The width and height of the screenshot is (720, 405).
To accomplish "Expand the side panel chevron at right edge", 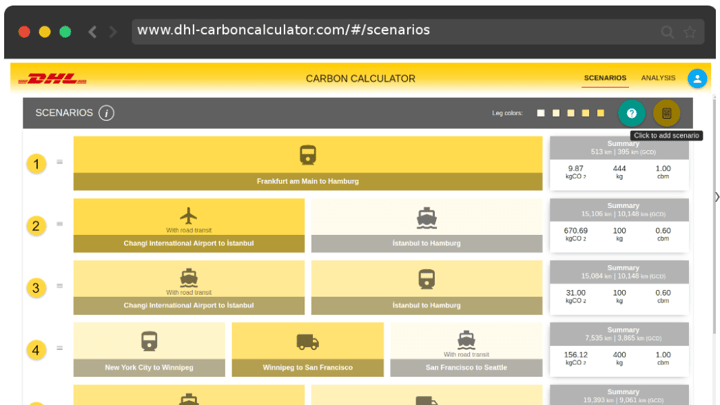I will (717, 197).
